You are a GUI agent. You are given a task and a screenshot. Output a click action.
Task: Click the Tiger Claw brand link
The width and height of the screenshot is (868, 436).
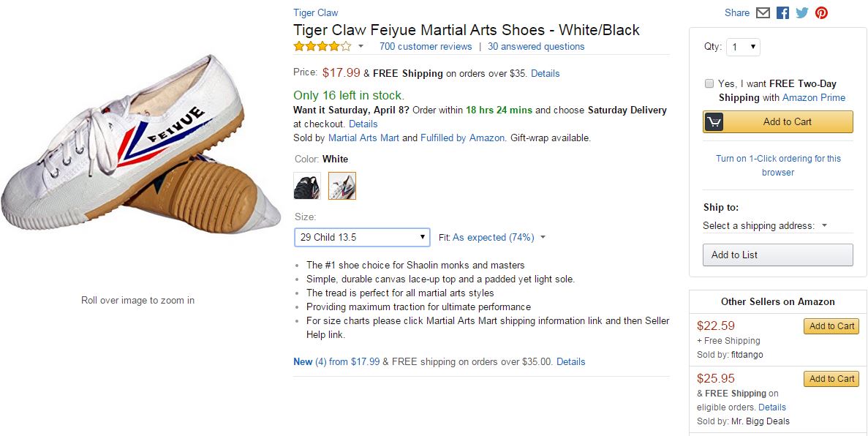(315, 12)
